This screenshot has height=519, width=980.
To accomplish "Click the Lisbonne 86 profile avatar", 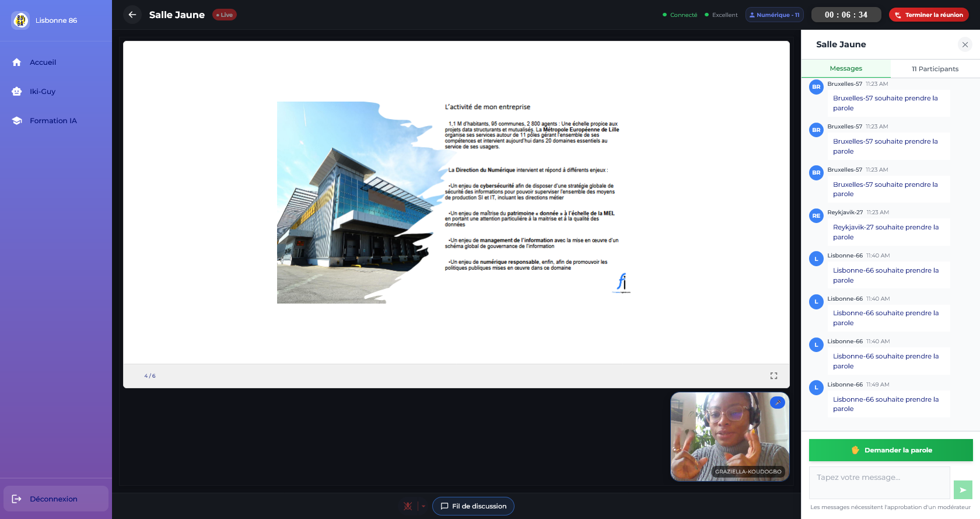I will click(21, 20).
